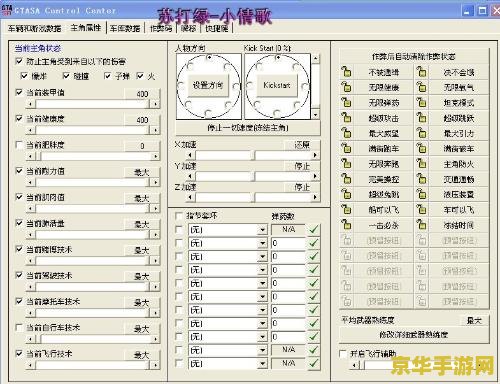Viewport: 500px width, 384px height.
Task: Toggle the lock icon beside 不被通缉
Action: coord(347,72)
